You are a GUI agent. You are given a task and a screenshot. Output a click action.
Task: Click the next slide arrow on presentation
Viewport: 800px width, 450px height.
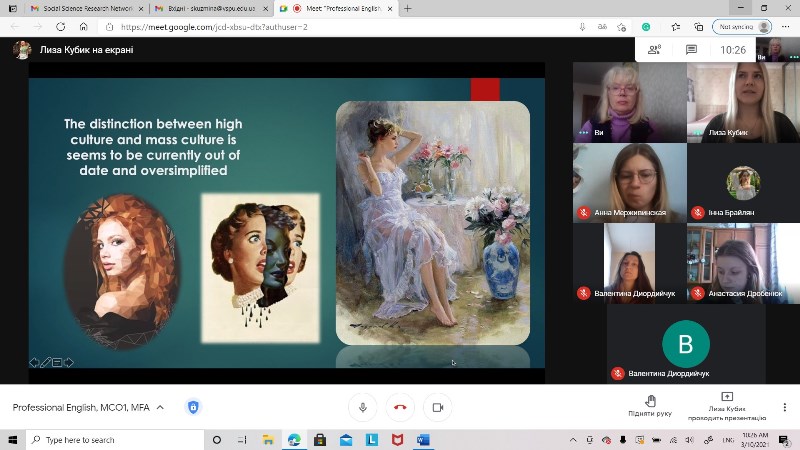click(x=68, y=362)
